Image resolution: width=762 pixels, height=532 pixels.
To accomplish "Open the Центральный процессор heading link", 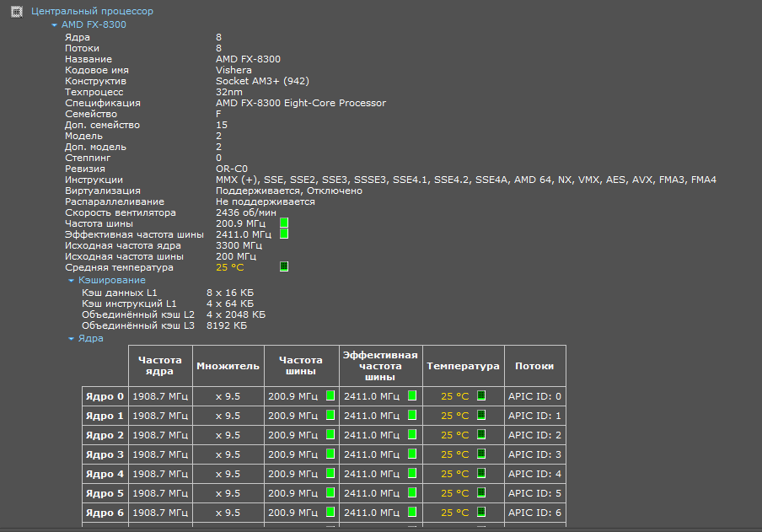I will pyautogui.click(x=93, y=11).
